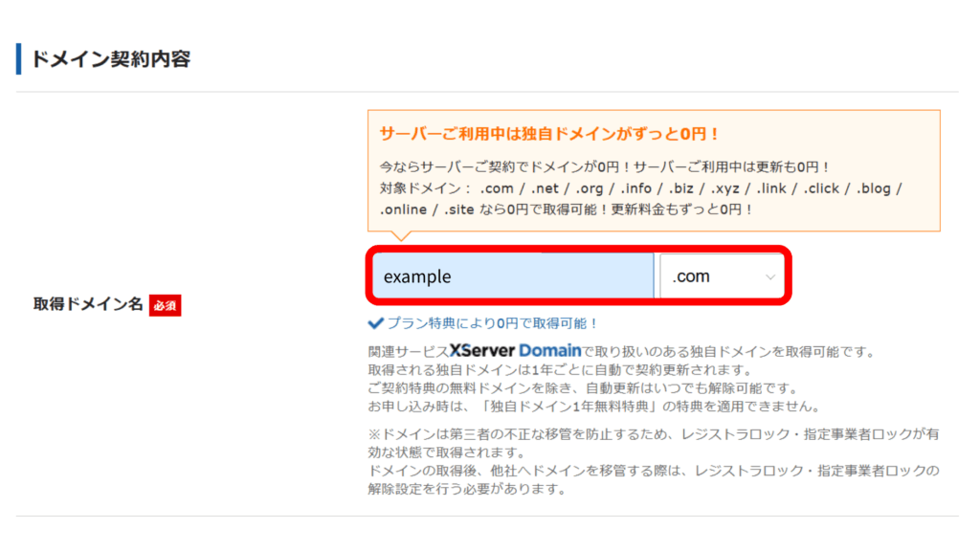Click the ドメインの取得後、他社へ transfer note
Screen dimensions: 980x551
pos(654,479)
